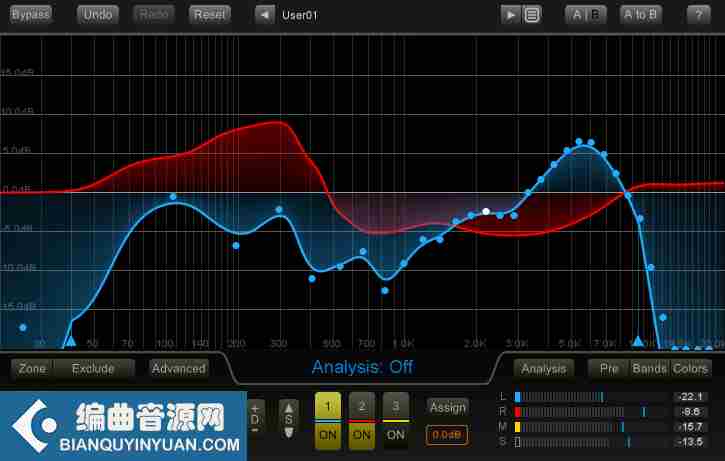Click the orange 0.0dB gain field
Viewport: 725px width, 461px height.
click(447, 435)
